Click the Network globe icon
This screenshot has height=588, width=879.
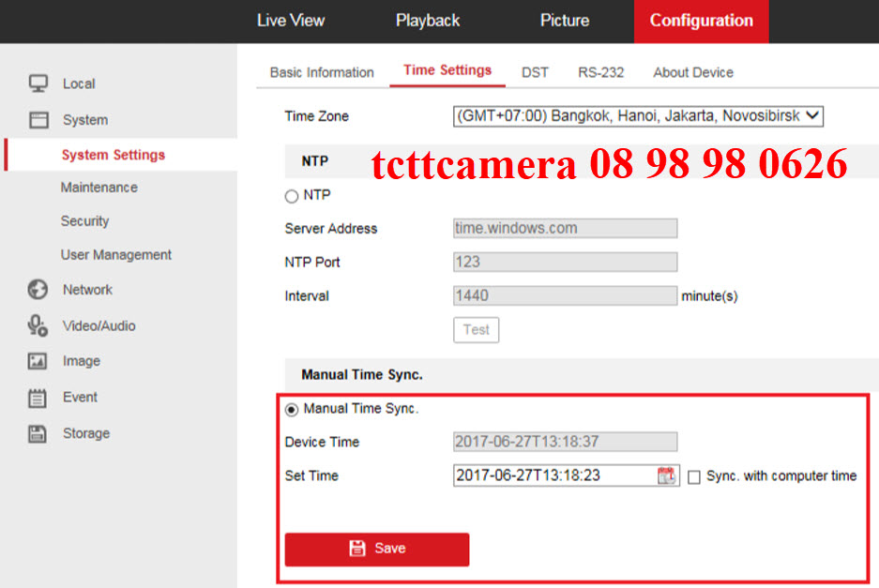pos(38,290)
